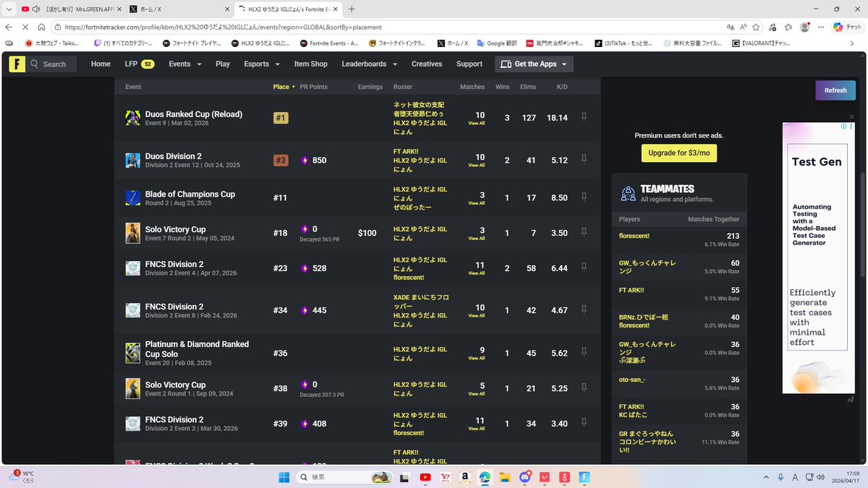This screenshot has width=868, height=488.
Task: Click the $100 earnings cell
Action: 367,233
